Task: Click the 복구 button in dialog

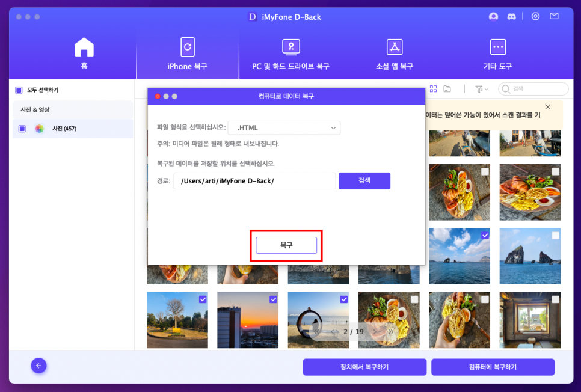Action: (286, 245)
